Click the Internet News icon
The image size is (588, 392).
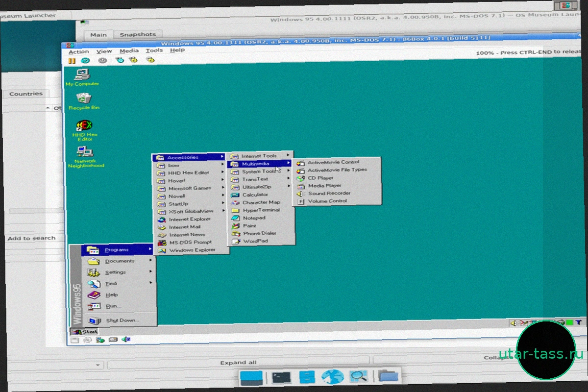161,235
